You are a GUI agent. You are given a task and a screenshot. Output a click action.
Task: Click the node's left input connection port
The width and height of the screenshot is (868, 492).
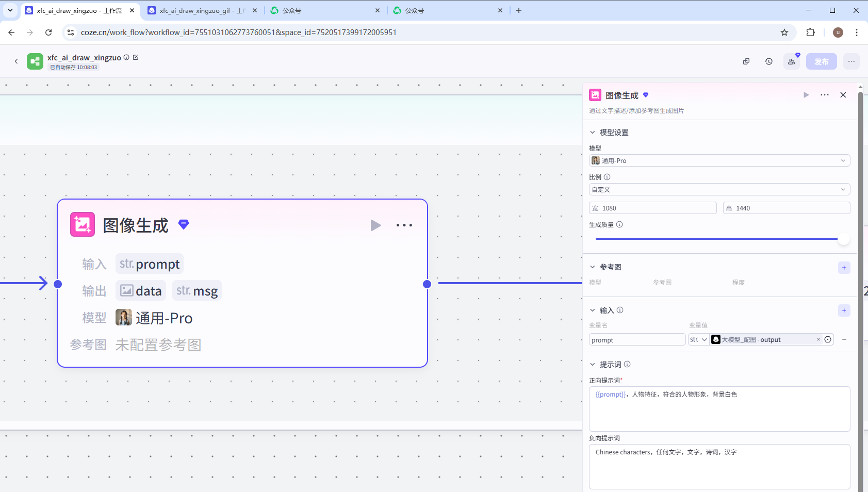click(58, 284)
